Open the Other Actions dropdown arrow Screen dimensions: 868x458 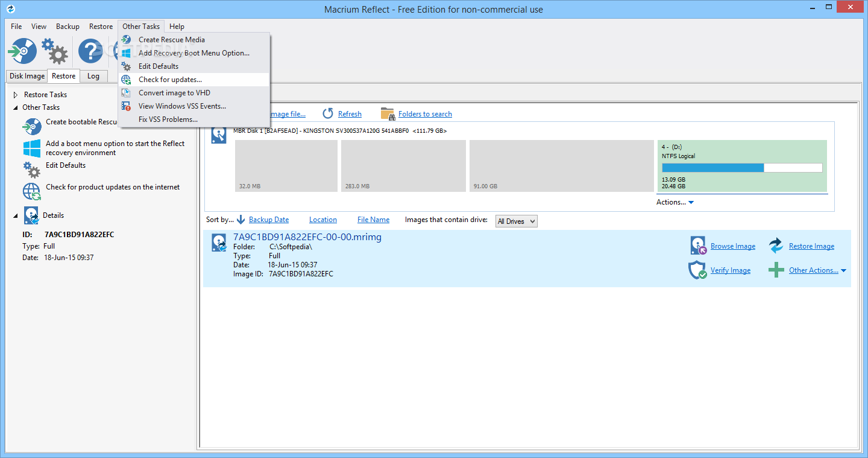[x=843, y=270]
